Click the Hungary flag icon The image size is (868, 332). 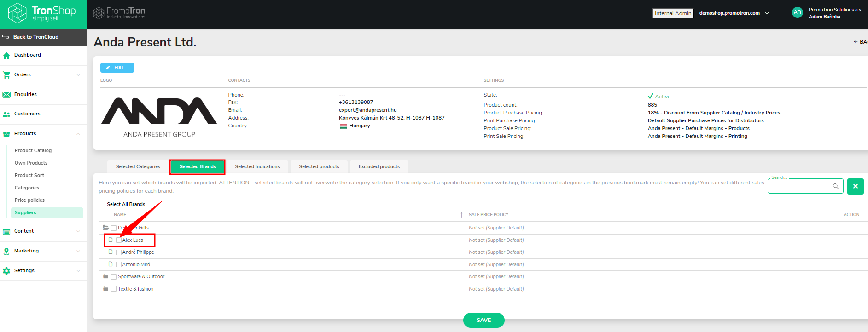click(x=344, y=126)
